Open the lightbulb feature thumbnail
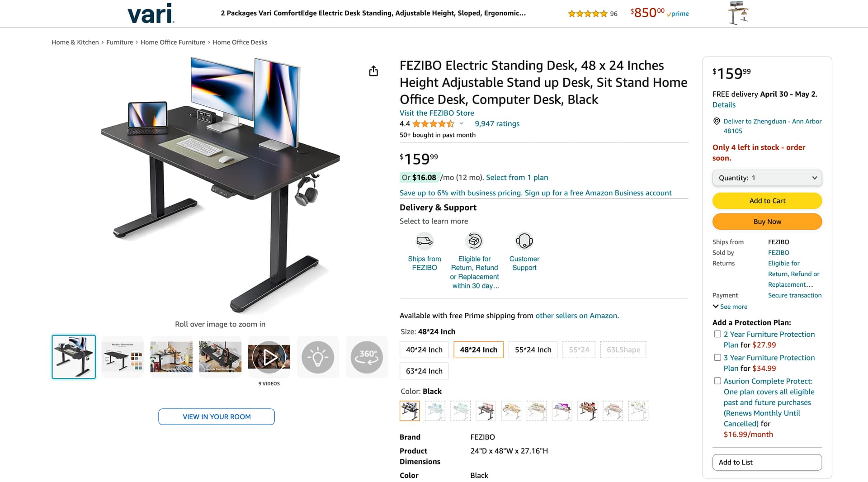 coord(318,357)
